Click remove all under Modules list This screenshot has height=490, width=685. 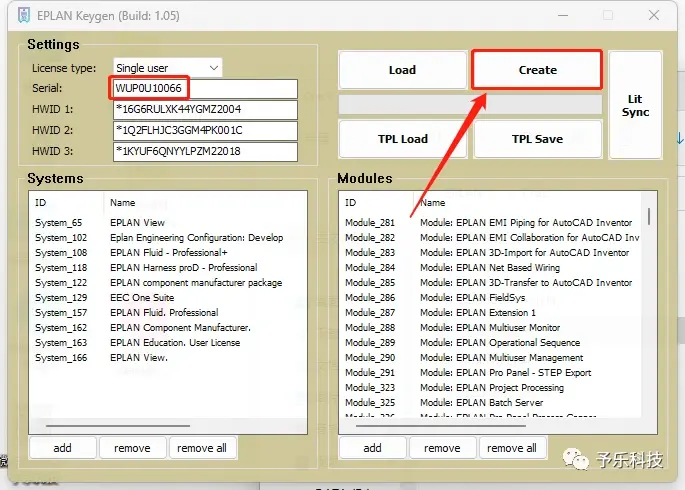pos(512,448)
